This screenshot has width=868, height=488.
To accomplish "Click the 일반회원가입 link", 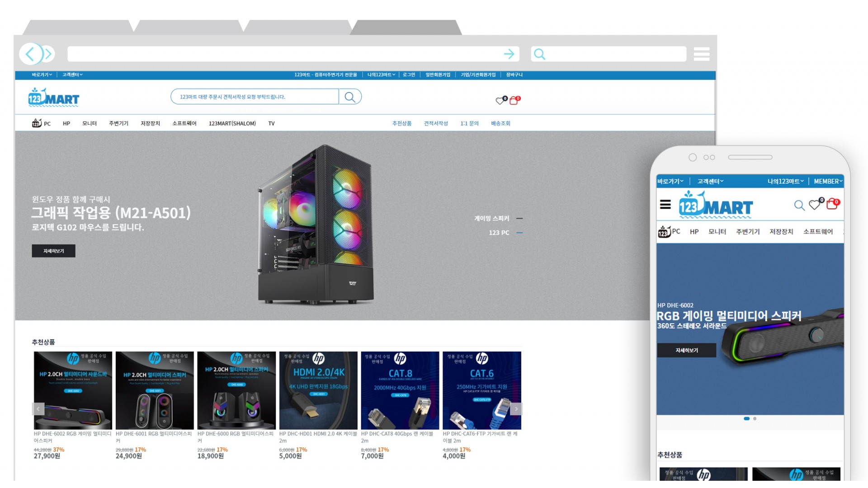I will click(438, 75).
